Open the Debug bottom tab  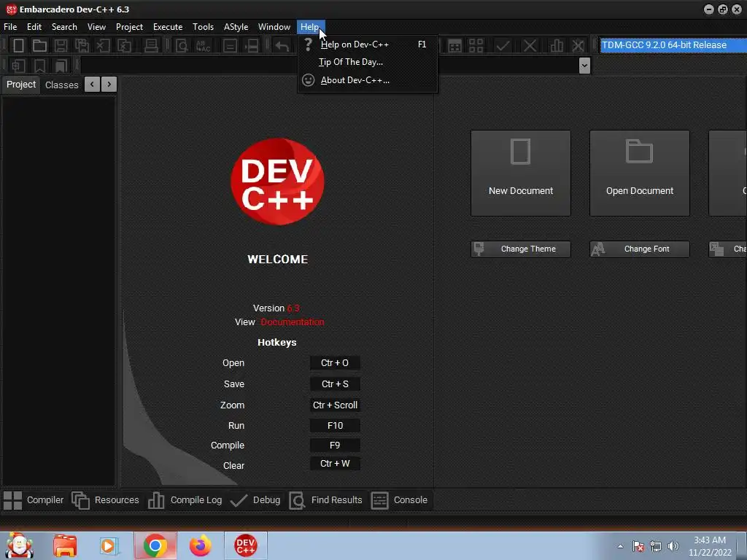(x=255, y=500)
